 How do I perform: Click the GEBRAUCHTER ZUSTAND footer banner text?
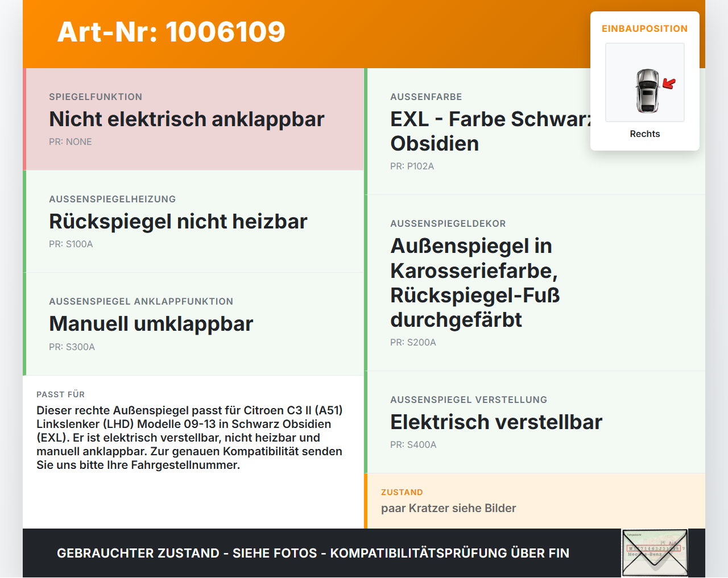313,553
